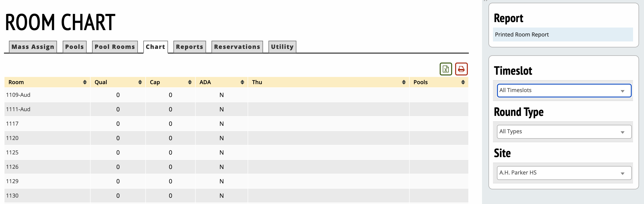Go to the Reservations tab

click(237, 47)
